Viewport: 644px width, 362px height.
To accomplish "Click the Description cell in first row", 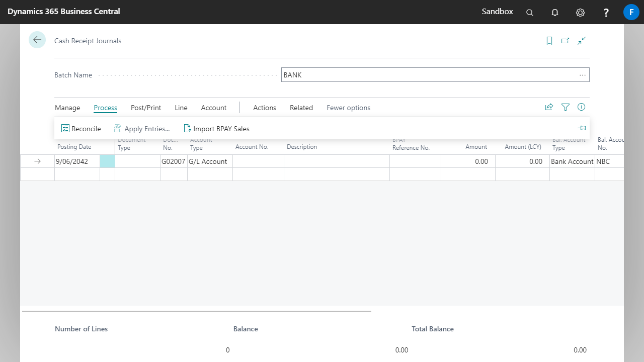I will (336, 161).
